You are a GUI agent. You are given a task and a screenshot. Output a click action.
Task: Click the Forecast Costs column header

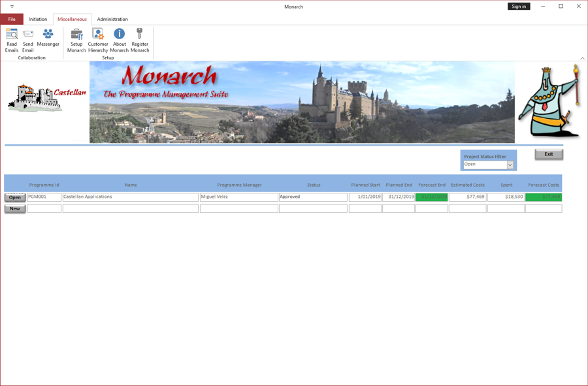coord(544,185)
